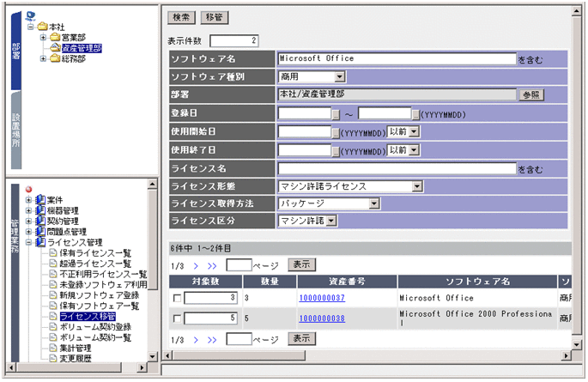Click the upper 表示 page button
The image size is (588, 382).
coord(302,264)
